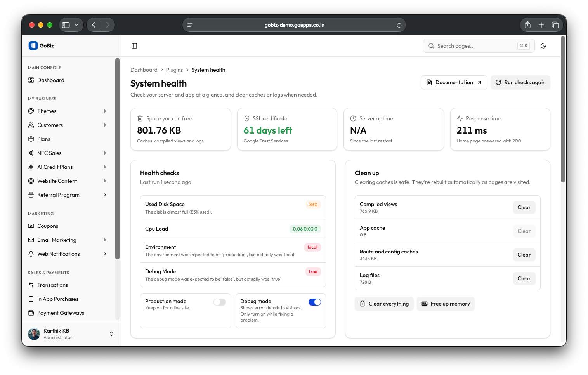Image resolution: width=588 pixels, height=375 pixels.
Task: Clear Route and config caches
Action: click(524, 255)
